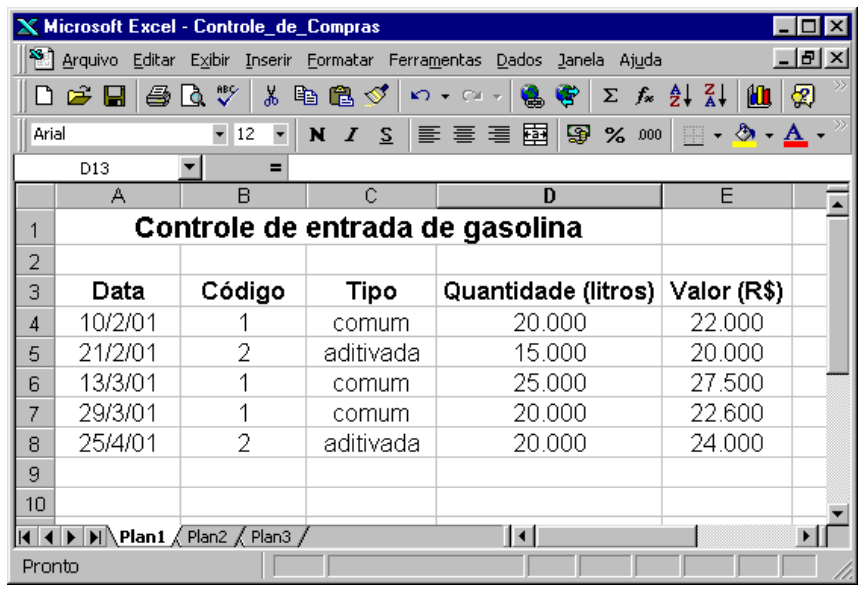
Task: Open the Ferramentas menu
Action: (435, 60)
